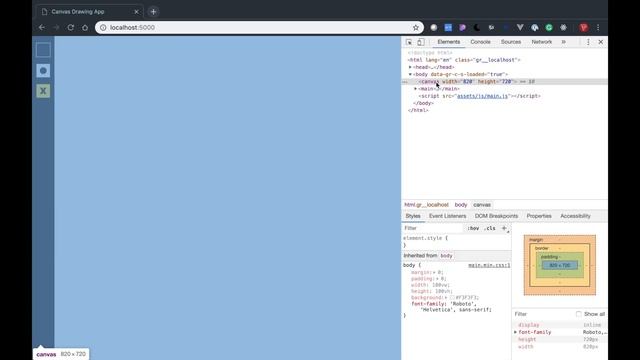The image size is (640, 360).
Task: Click the crescent moon extension icon
Action: [x=477, y=27]
